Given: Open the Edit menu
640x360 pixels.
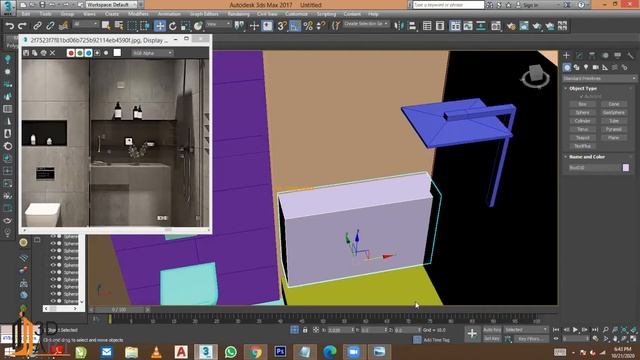Looking at the screenshot, I should pos(26,14).
